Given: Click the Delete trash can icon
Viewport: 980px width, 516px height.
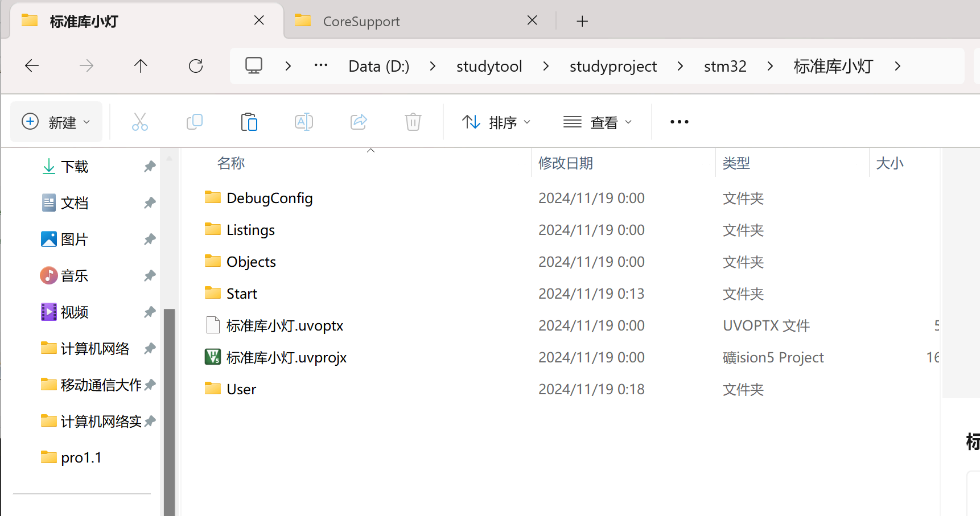Looking at the screenshot, I should (x=413, y=122).
